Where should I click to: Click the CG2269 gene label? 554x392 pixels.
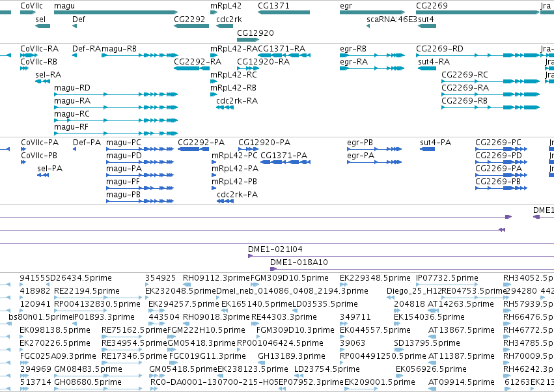point(432,6)
